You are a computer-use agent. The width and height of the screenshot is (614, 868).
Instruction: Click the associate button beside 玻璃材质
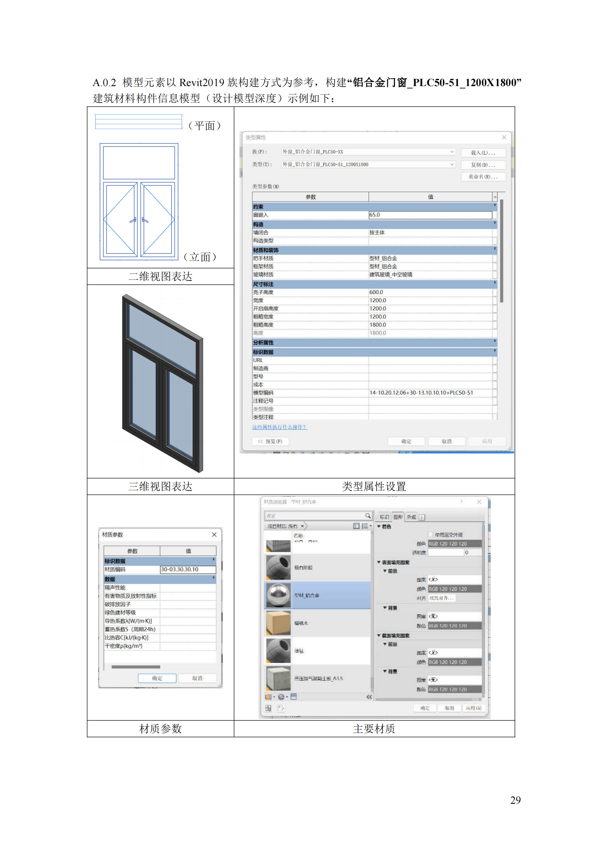pos(494,275)
